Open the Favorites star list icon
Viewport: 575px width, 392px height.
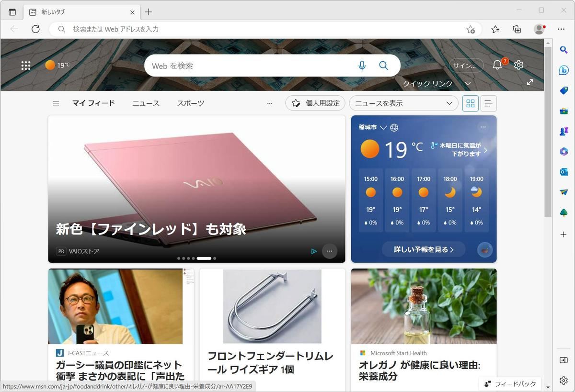point(495,29)
